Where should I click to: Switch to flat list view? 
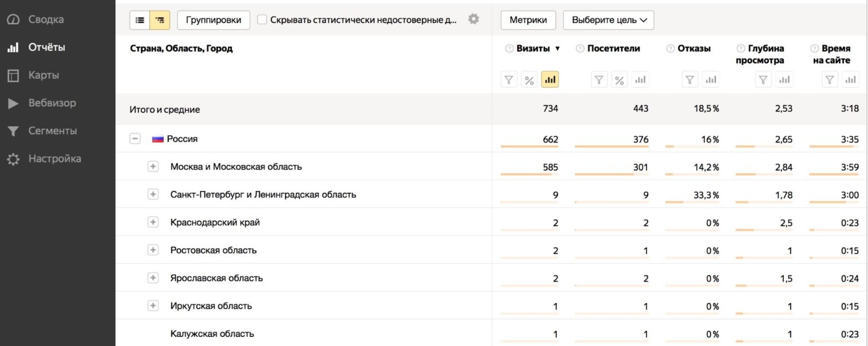pyautogui.click(x=140, y=20)
